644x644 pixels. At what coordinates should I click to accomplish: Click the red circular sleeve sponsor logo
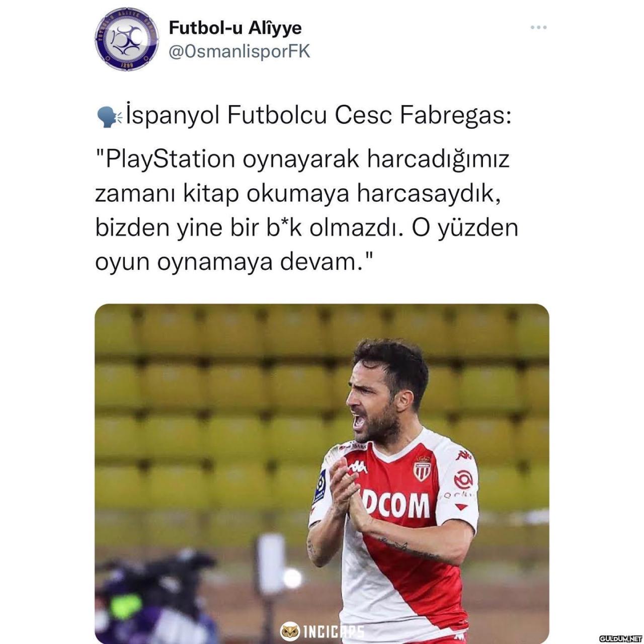pos(463,479)
